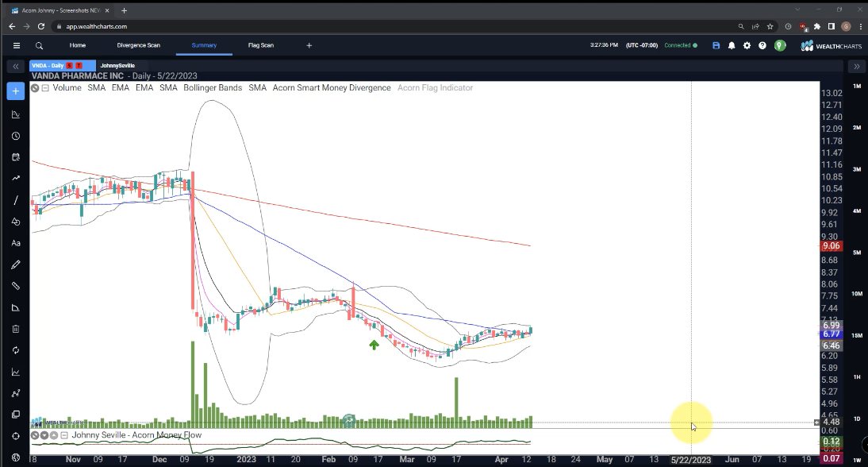The height and width of the screenshot is (467, 868).
Task: Open the Flag Scan tab
Action: click(x=261, y=45)
